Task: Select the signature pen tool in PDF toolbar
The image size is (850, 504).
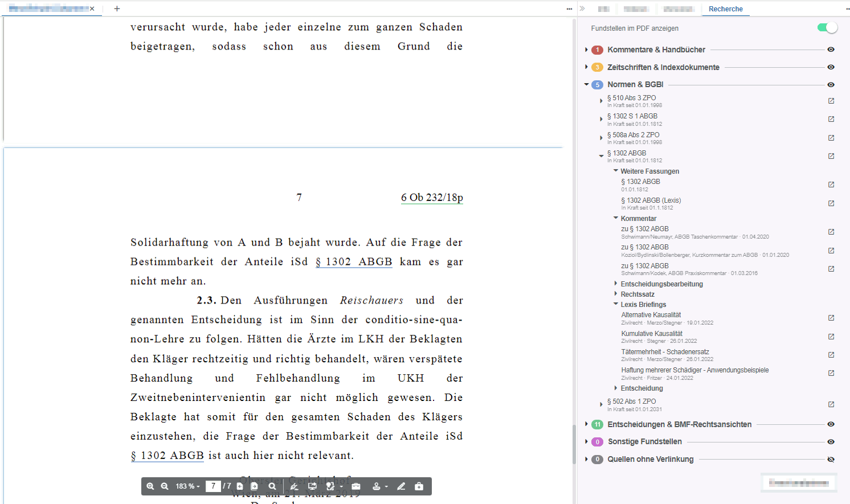Action: tap(294, 486)
